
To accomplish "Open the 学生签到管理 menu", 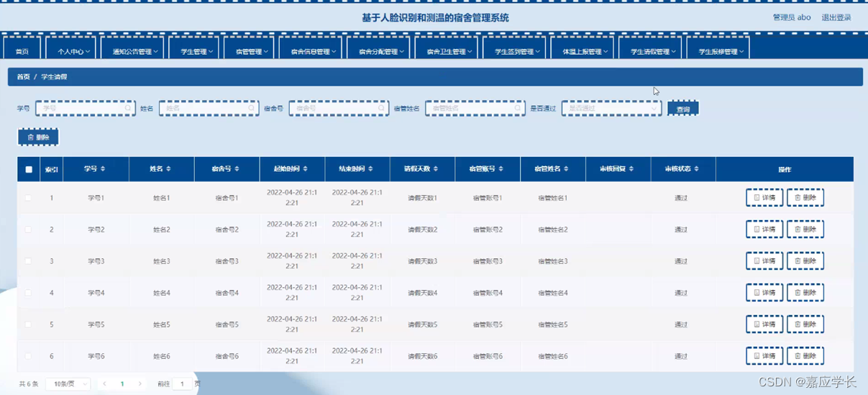I will point(515,50).
